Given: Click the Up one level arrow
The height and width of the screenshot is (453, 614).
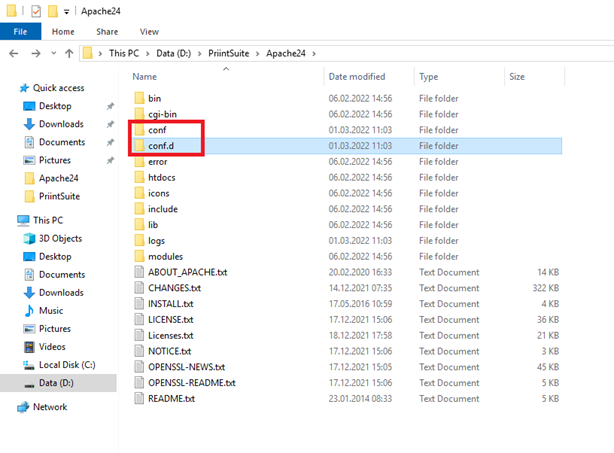Looking at the screenshot, I should [x=68, y=53].
